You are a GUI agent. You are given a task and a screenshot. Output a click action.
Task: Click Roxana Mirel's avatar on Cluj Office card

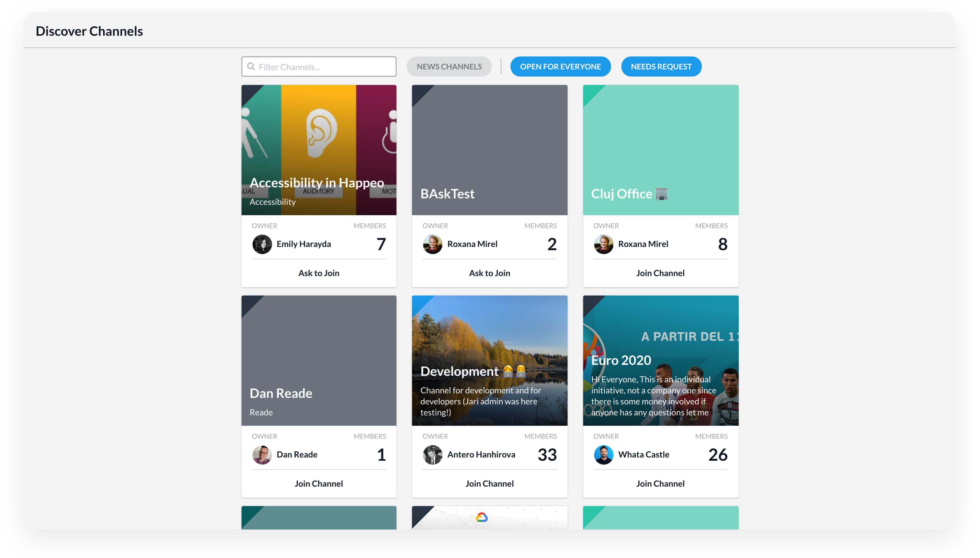tap(603, 244)
